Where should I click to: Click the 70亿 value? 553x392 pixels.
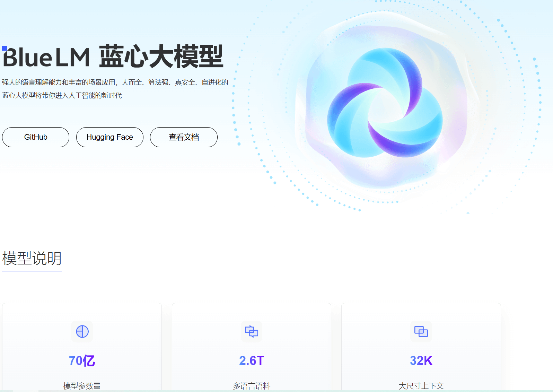click(82, 361)
